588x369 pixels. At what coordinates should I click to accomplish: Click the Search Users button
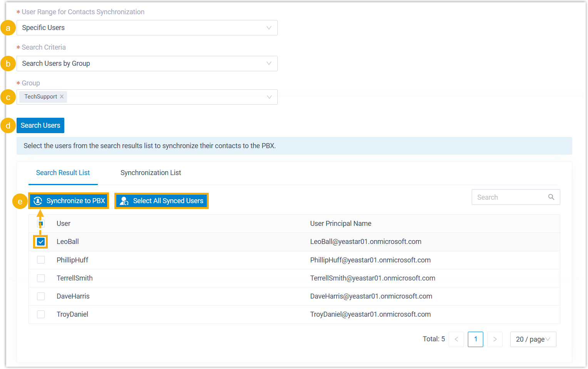pos(40,125)
